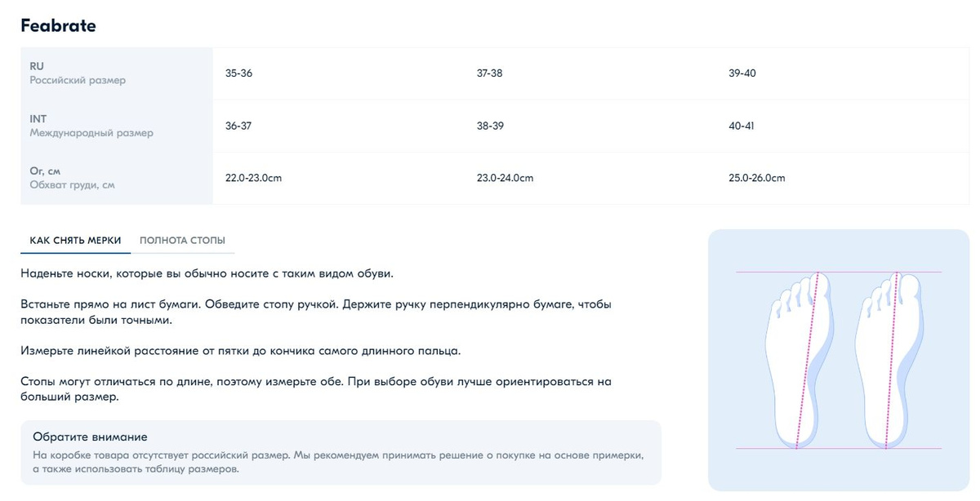Viewport: 980px width, 501px height.
Task: Click the 25.0-26.0cm measurement
Action: (757, 178)
